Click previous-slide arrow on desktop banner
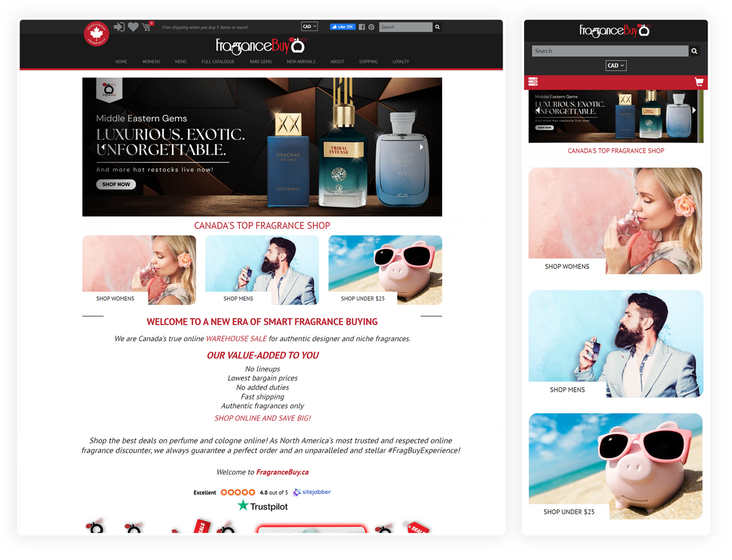 point(102,147)
